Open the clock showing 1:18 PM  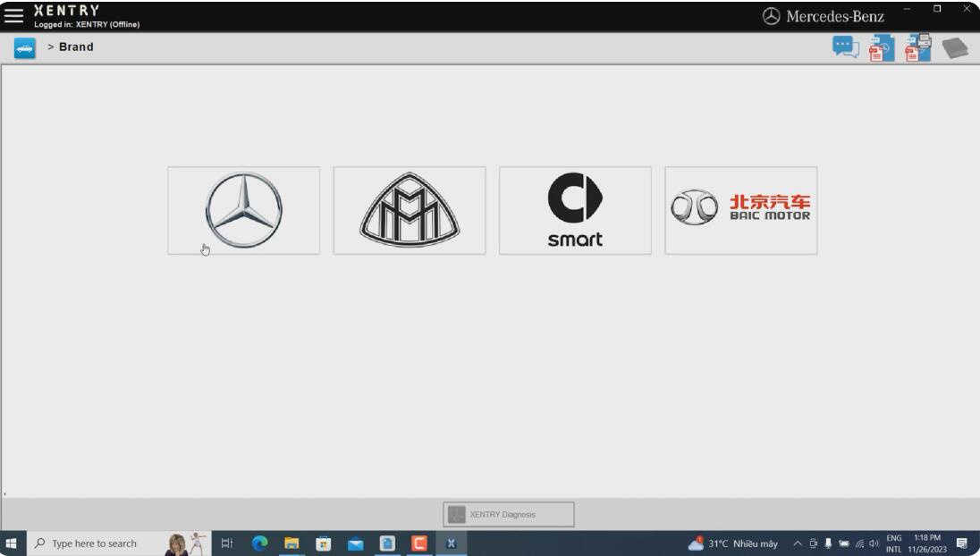point(927,543)
